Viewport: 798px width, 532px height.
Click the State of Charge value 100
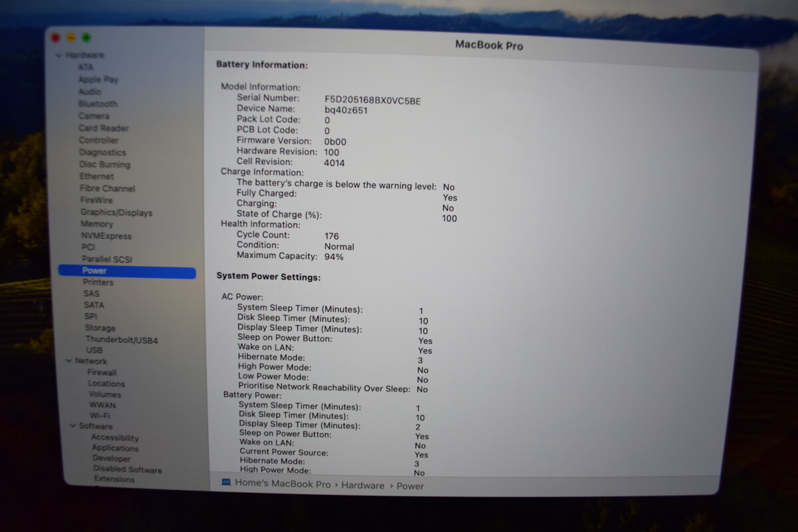[x=450, y=218]
